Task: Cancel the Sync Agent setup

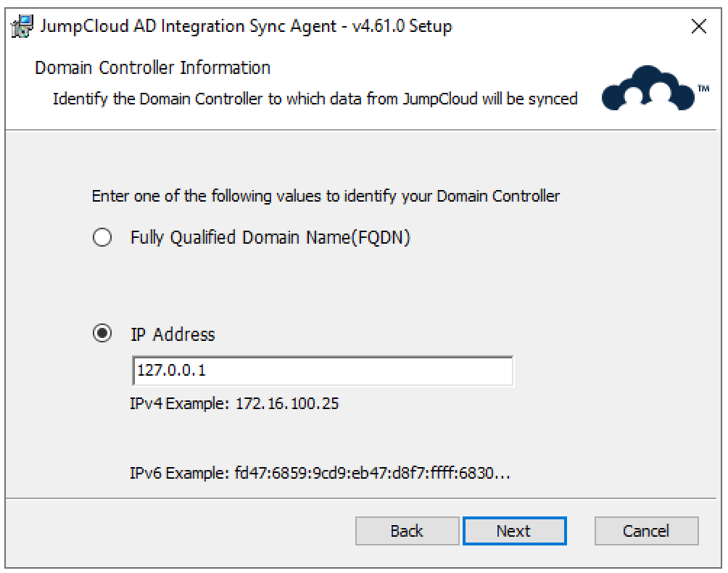Action: 646,531
